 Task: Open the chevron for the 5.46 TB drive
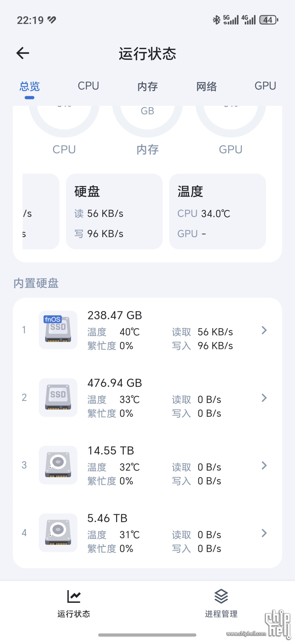(x=264, y=533)
